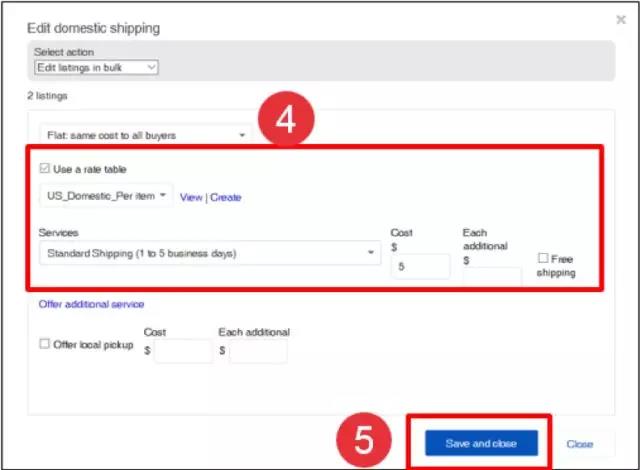The image size is (640, 470).
Task: Click the local pickup 'Each additional' field
Action: point(258,351)
